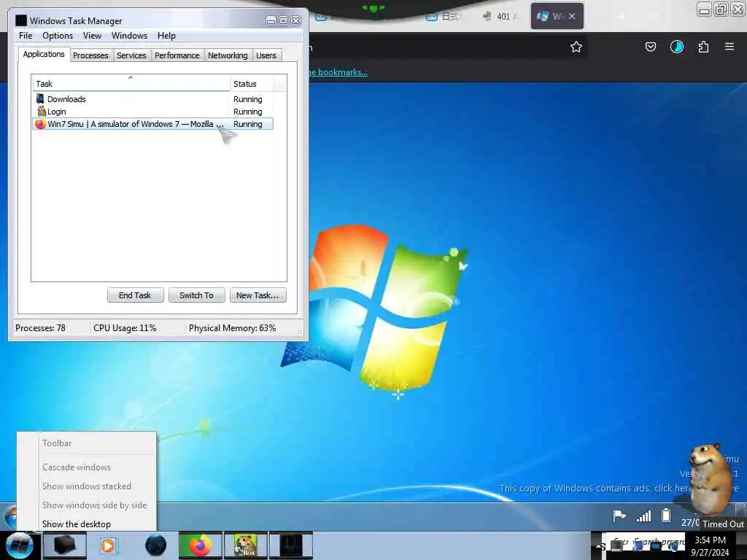Open the Start menu orb
Viewport: 747px width, 560px height.
19,545
